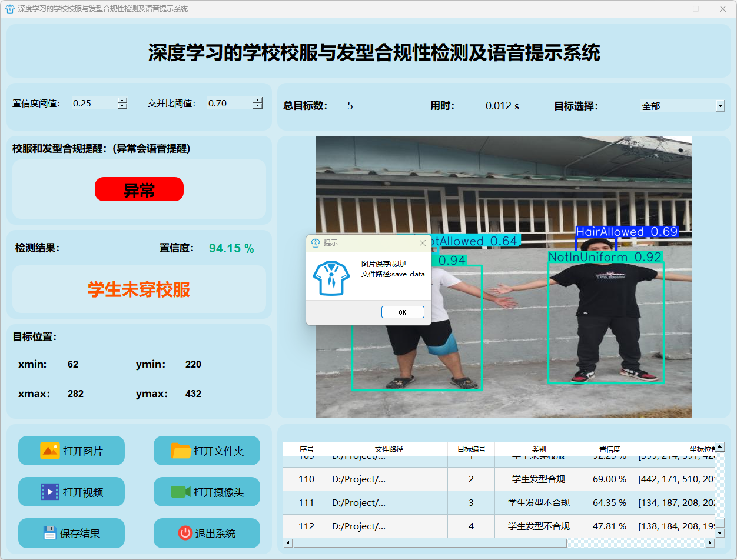Click the xmax value 282
This screenshot has height=560, width=737.
point(75,394)
